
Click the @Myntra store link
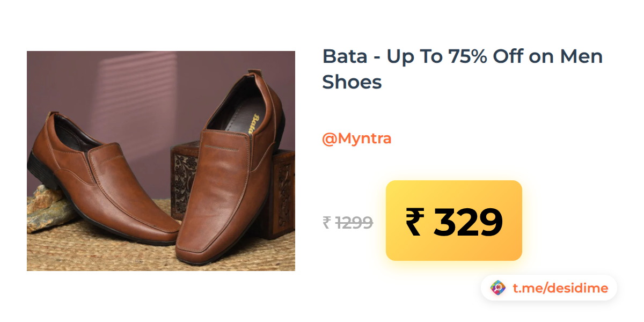356,138
